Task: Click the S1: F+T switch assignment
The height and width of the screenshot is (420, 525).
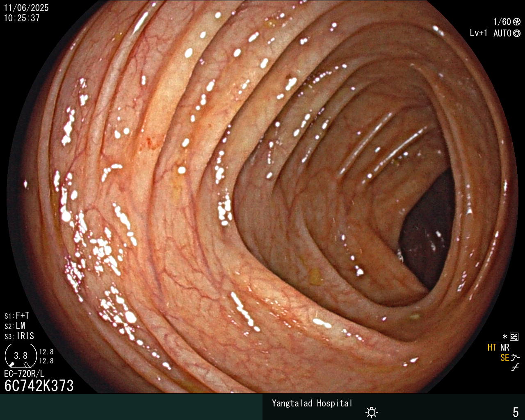Action: pyautogui.click(x=17, y=315)
